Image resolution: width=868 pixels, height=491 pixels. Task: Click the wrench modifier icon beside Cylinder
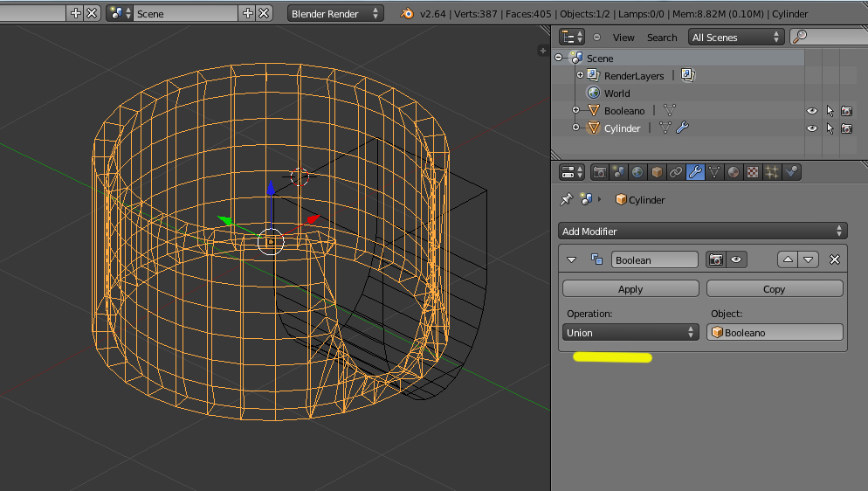tap(683, 128)
